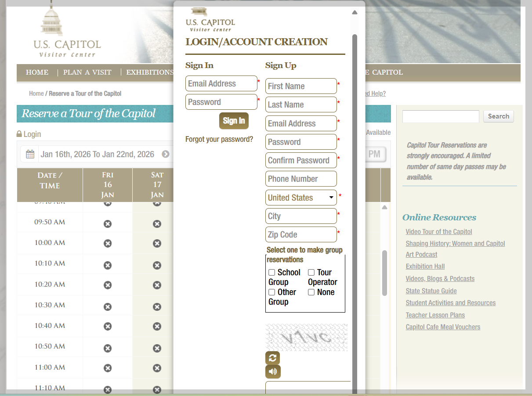
Task: Click unavailable icon for 10:10 AM Friday
Action: click(108, 265)
